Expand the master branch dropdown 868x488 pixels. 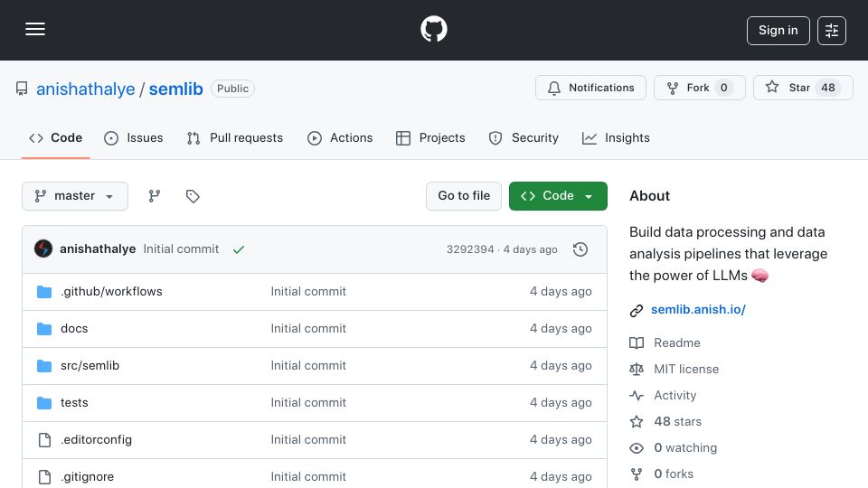(75, 196)
